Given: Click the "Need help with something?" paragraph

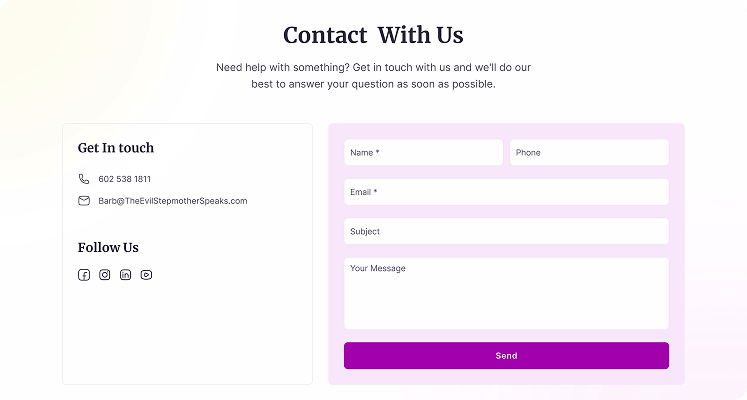Looking at the screenshot, I should [x=373, y=75].
